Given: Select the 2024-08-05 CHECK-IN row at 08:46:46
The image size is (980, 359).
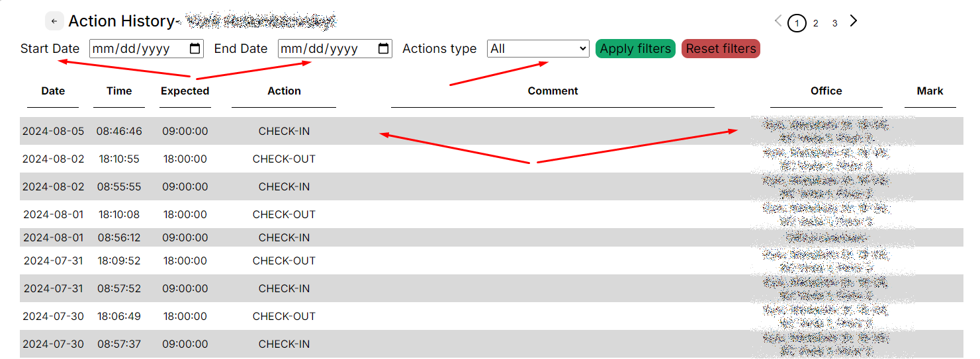Looking at the screenshot, I should tap(284, 132).
